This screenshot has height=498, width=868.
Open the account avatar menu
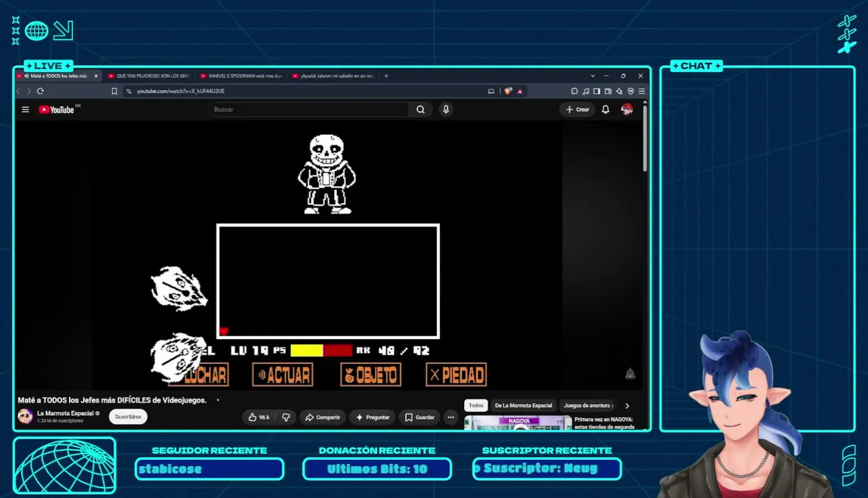[627, 109]
